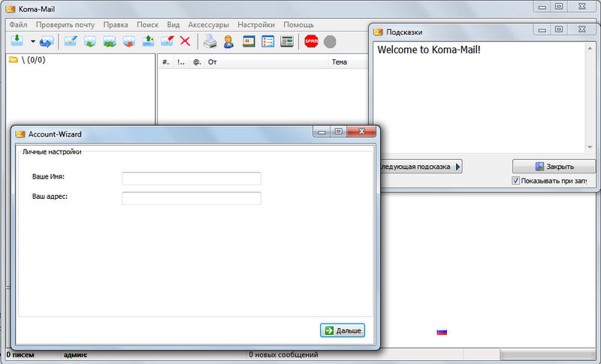The width and height of the screenshot is (601, 364).
Task: Click the red SPAM stop sign icon
Action: pos(311,41)
